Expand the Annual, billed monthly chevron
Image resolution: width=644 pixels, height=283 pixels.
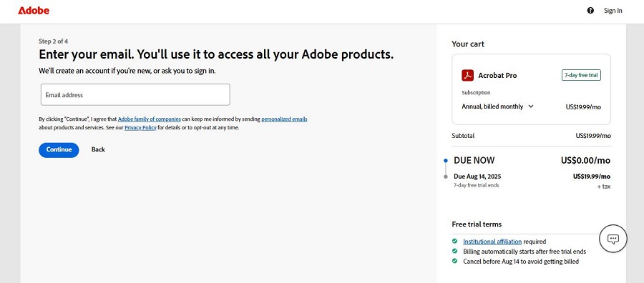[x=531, y=106]
